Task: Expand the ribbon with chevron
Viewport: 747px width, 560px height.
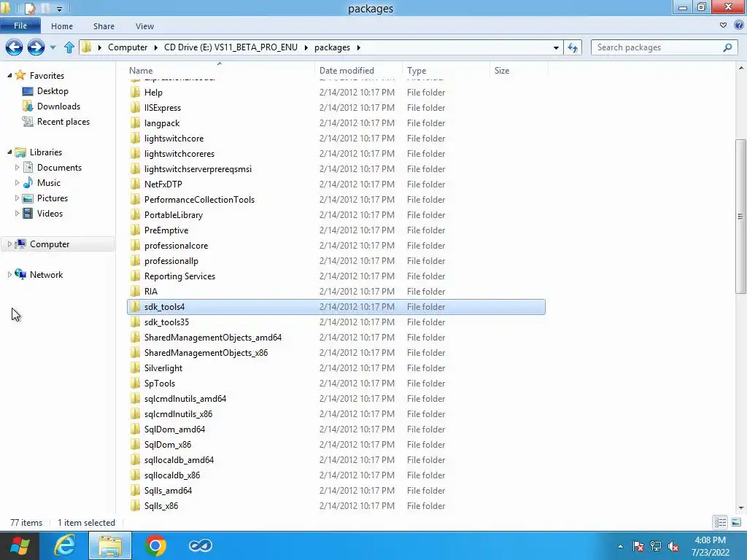Action: point(723,26)
